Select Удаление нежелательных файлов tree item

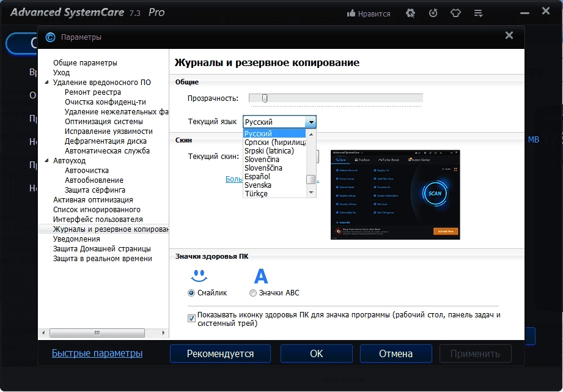[x=116, y=112]
